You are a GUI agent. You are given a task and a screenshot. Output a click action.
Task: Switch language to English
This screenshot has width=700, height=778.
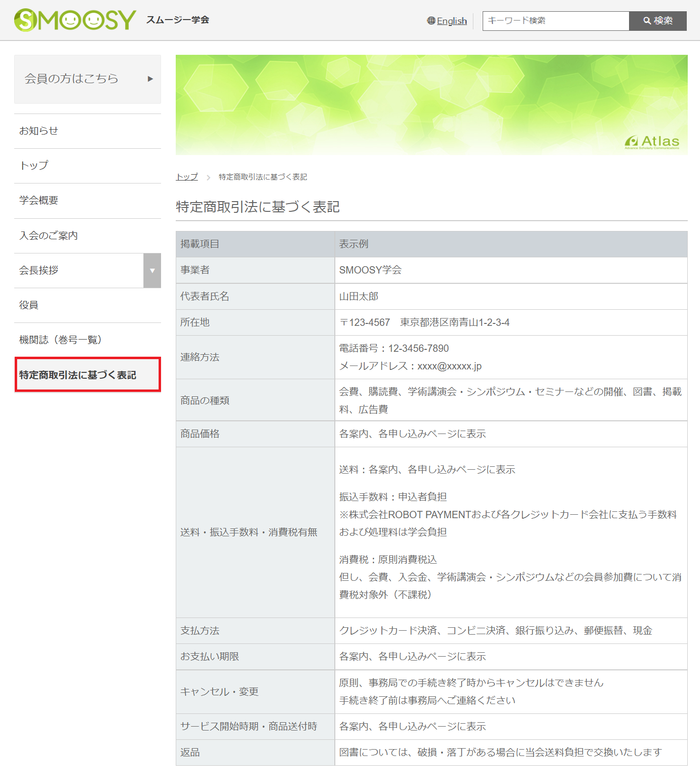tap(451, 21)
